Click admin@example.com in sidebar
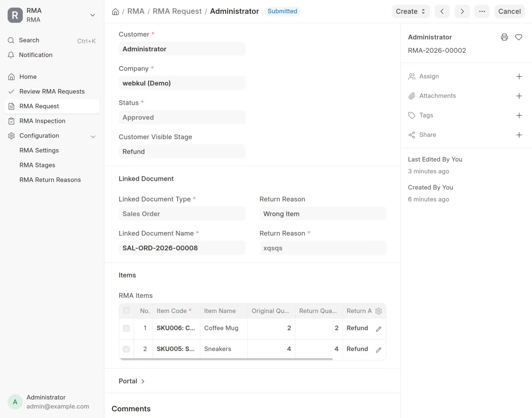 (x=58, y=406)
